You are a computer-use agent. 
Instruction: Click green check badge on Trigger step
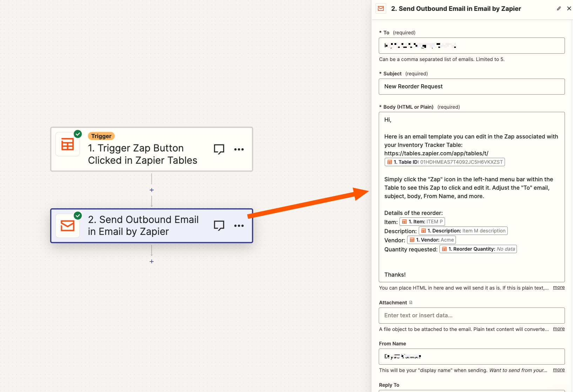[78, 134]
